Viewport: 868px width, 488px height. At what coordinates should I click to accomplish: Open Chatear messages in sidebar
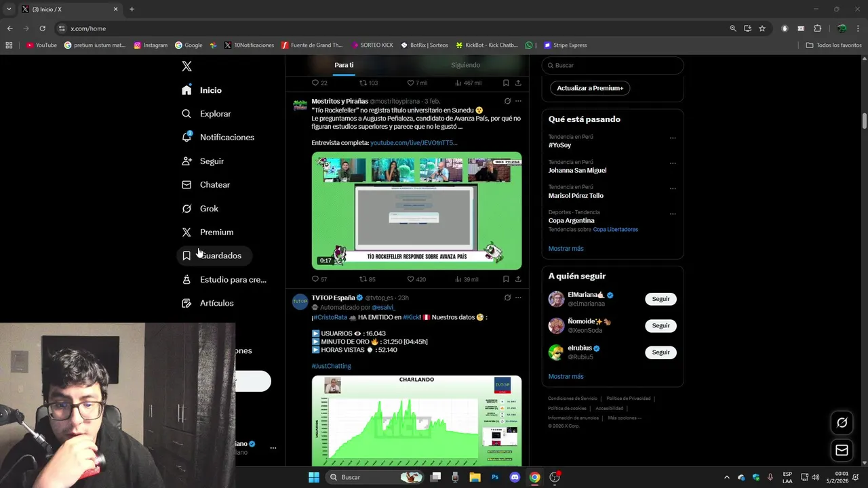[x=206, y=184]
